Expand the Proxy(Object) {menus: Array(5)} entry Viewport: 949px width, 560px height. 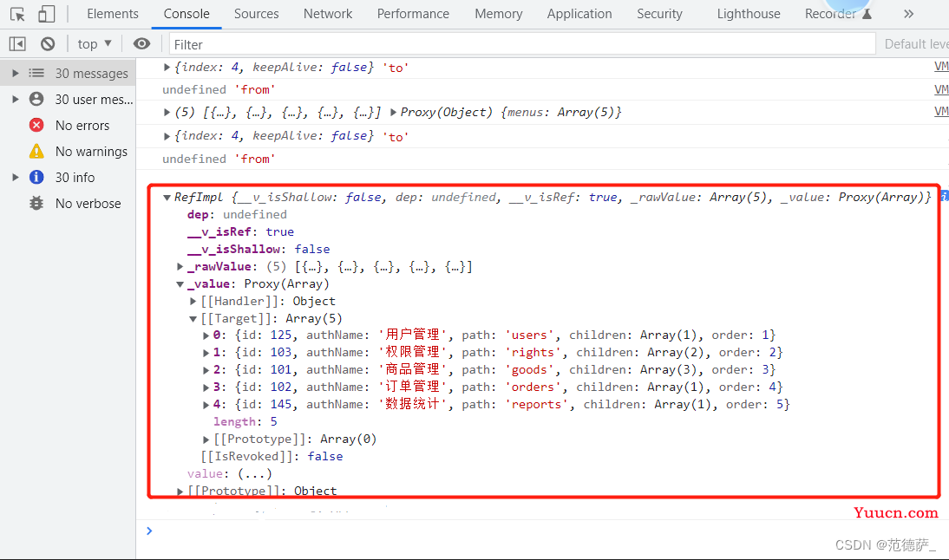pos(394,112)
